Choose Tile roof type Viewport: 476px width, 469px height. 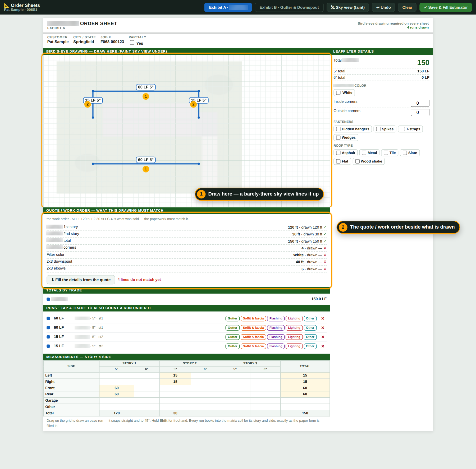(x=386, y=153)
